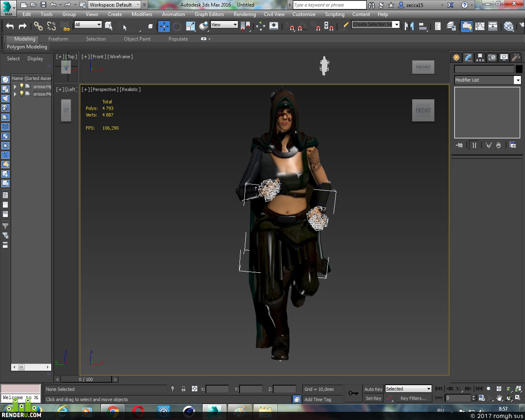Open the Workspace: Default dropdown
Viewport: 525px width, 420px height.
114,5
